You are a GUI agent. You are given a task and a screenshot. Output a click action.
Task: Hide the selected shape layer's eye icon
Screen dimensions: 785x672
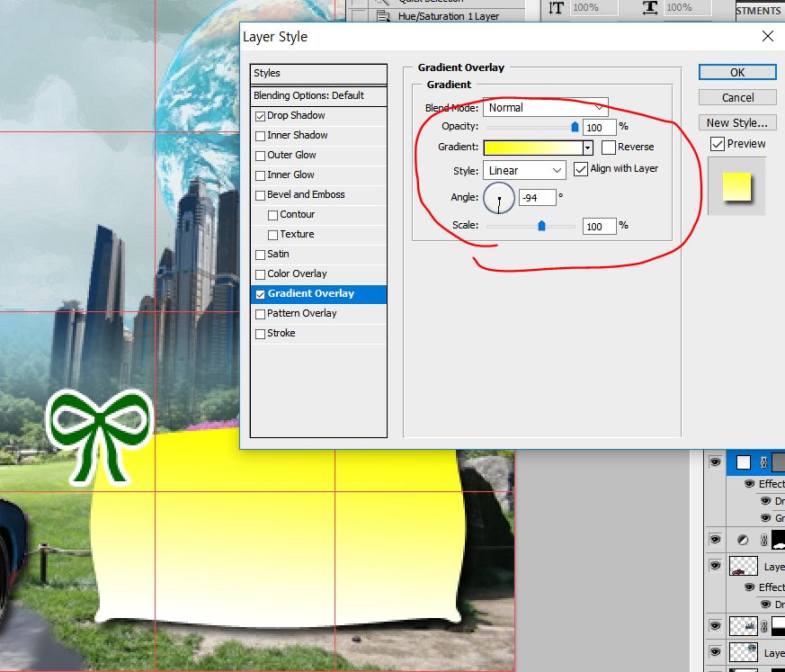pos(716,462)
